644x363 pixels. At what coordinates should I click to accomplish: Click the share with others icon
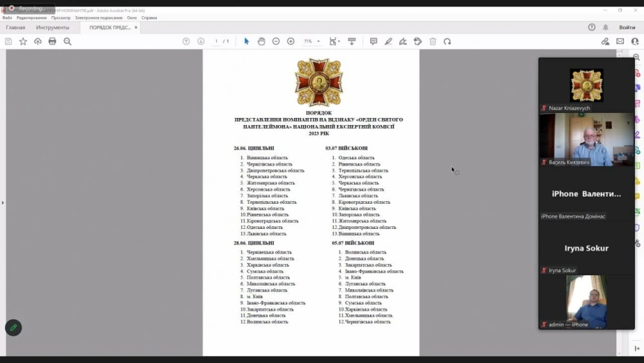635,41
